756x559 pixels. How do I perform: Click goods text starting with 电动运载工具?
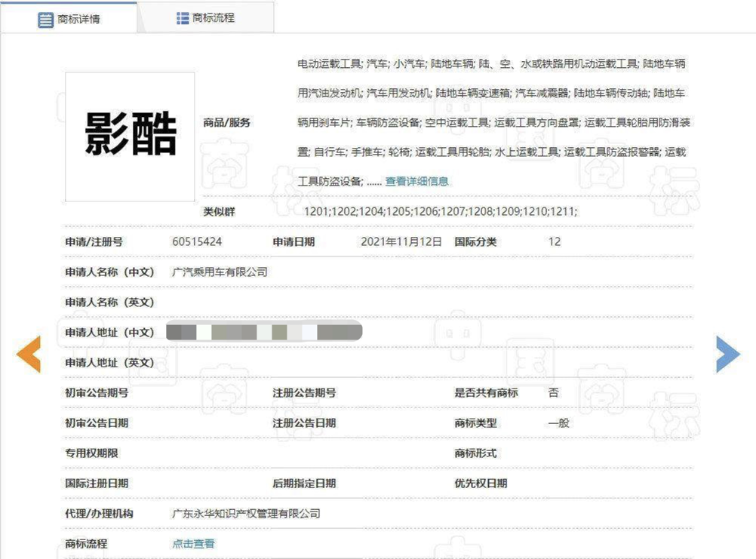pos(330,63)
